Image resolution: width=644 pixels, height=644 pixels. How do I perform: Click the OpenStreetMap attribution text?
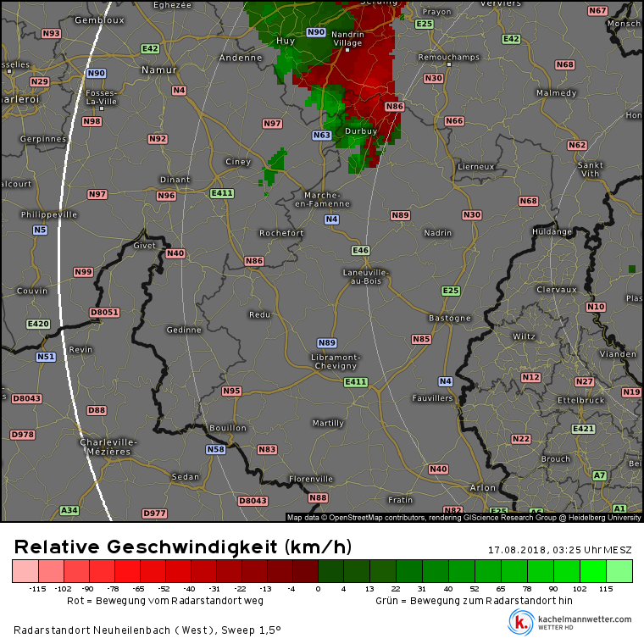(x=464, y=517)
